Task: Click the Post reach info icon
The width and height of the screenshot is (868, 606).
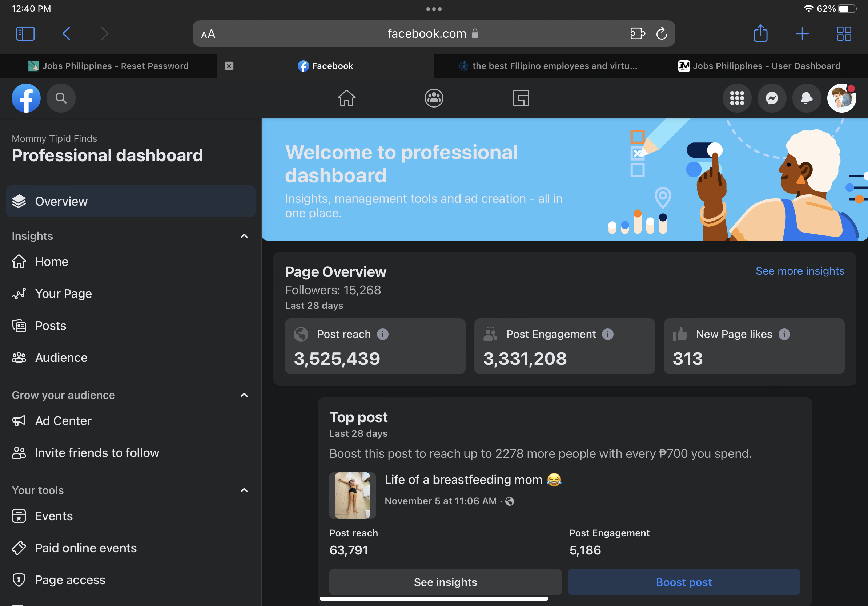Action: tap(383, 334)
